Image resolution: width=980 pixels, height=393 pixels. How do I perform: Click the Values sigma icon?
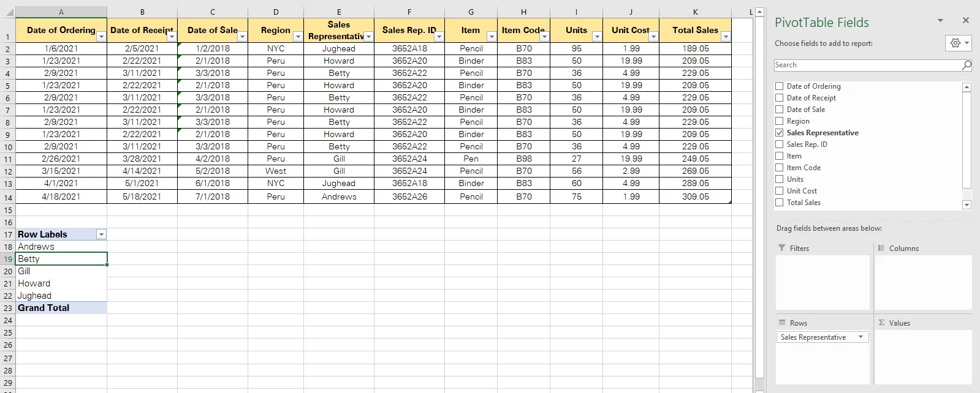tap(881, 323)
